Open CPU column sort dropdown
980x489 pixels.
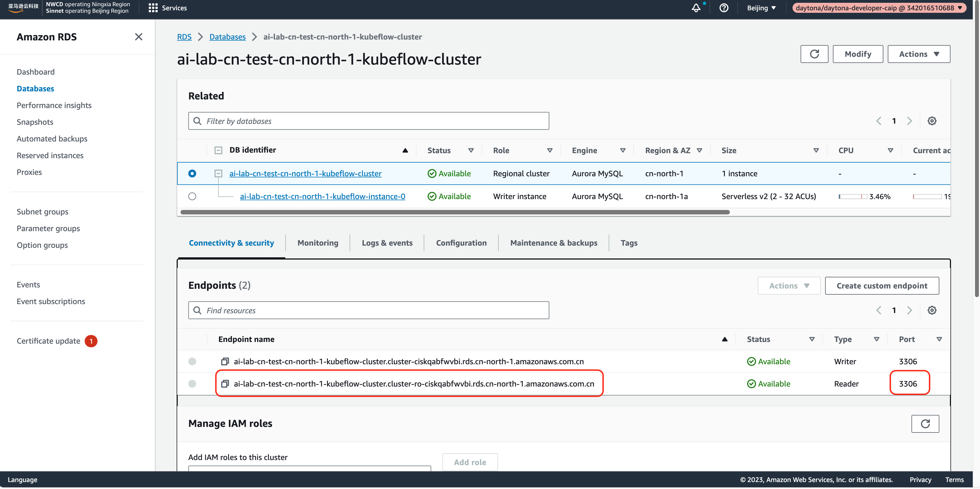(891, 150)
